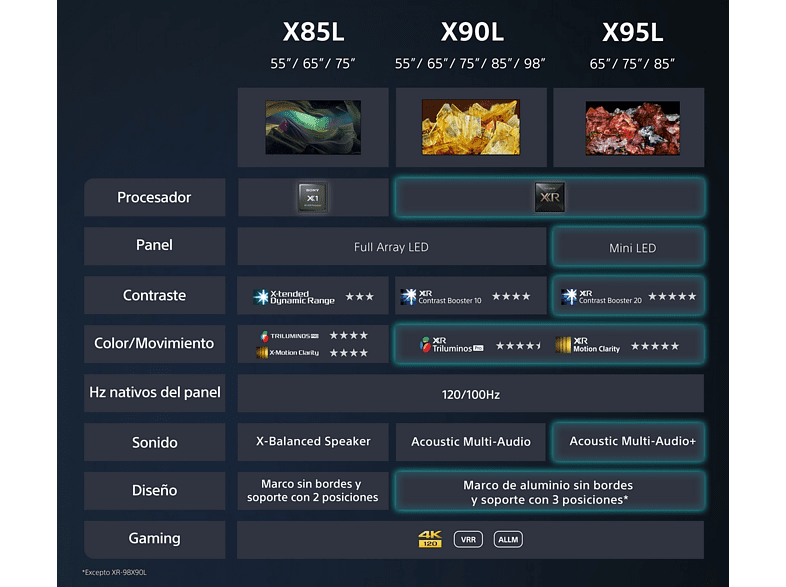
Task: Click the stars next to X-Motion Clarity
Action: [x=349, y=353]
